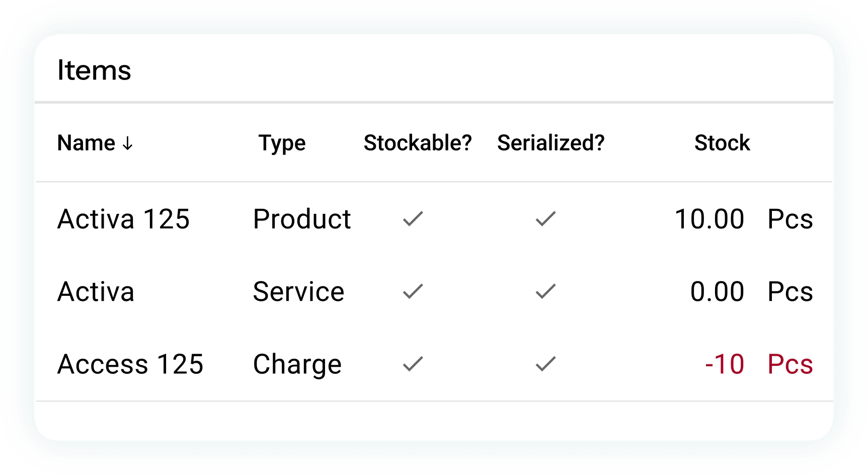Viewport: 868px width, 475px height.
Task: Open the Activa 125 item
Action: click(123, 219)
